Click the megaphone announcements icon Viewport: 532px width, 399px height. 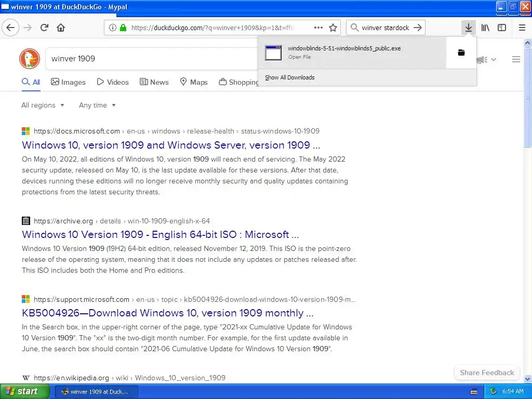(x=483, y=60)
